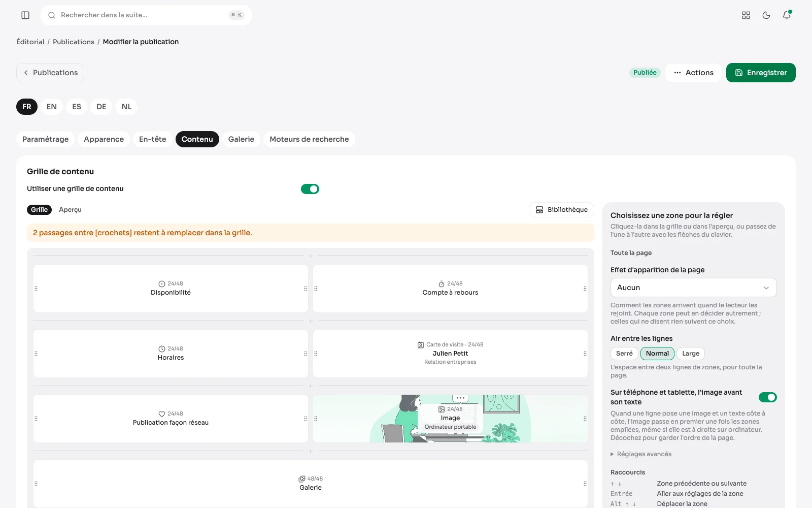The width and height of the screenshot is (812, 508).
Task: Open the Paramétrage tab
Action: click(x=45, y=139)
